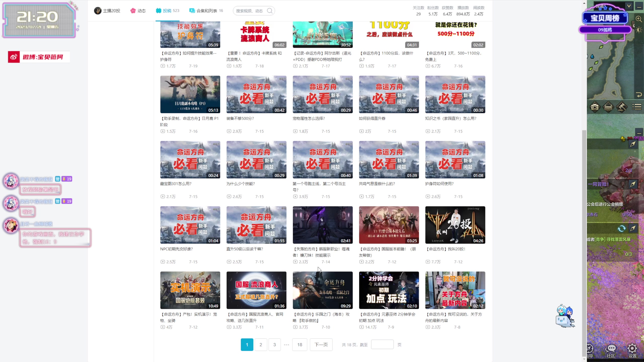
Task: Click the 下一页 next page button
Action: point(321,345)
